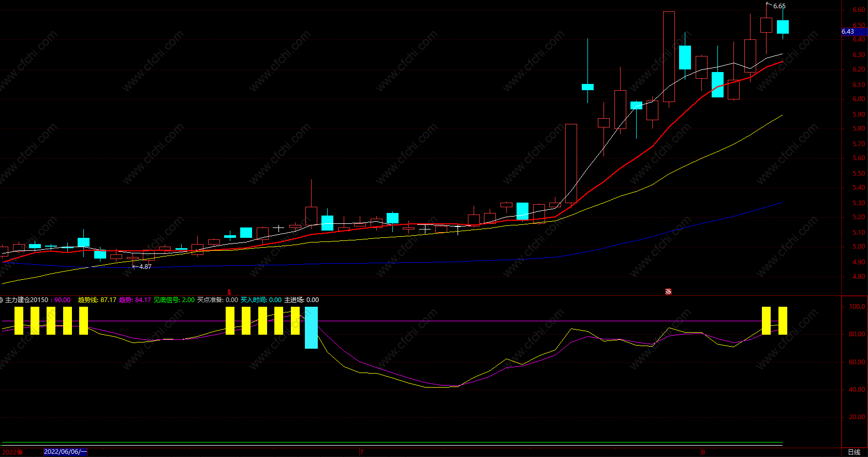
Task: Click the 2022年 year label
Action: tap(12, 452)
